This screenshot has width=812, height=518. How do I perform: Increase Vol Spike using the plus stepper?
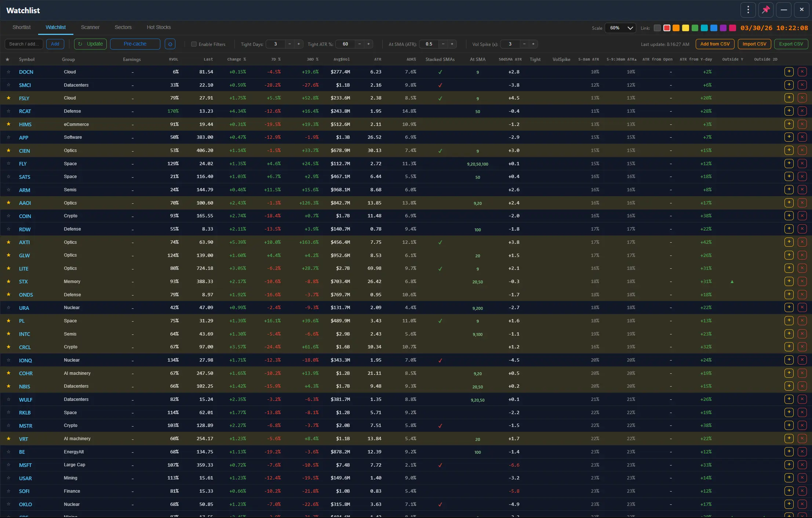[x=533, y=44]
